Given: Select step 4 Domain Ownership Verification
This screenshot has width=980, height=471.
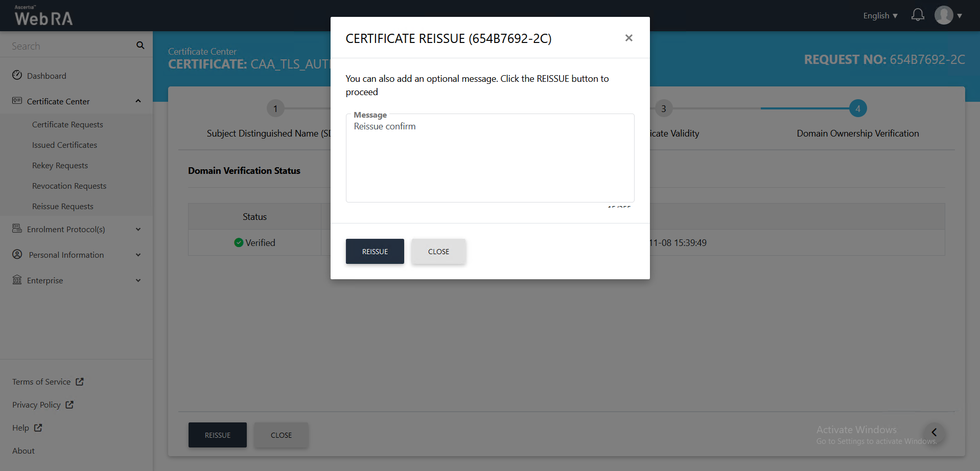Looking at the screenshot, I should [857, 108].
